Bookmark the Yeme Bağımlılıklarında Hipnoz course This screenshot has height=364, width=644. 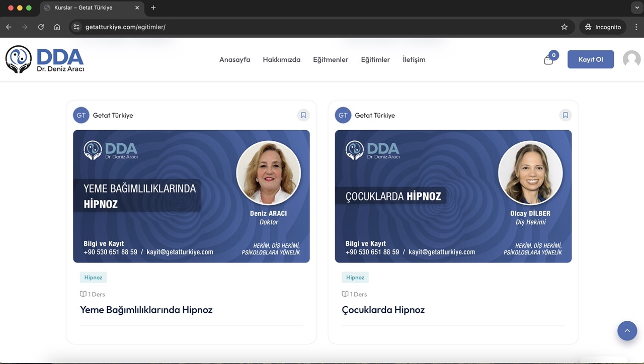[x=303, y=115]
